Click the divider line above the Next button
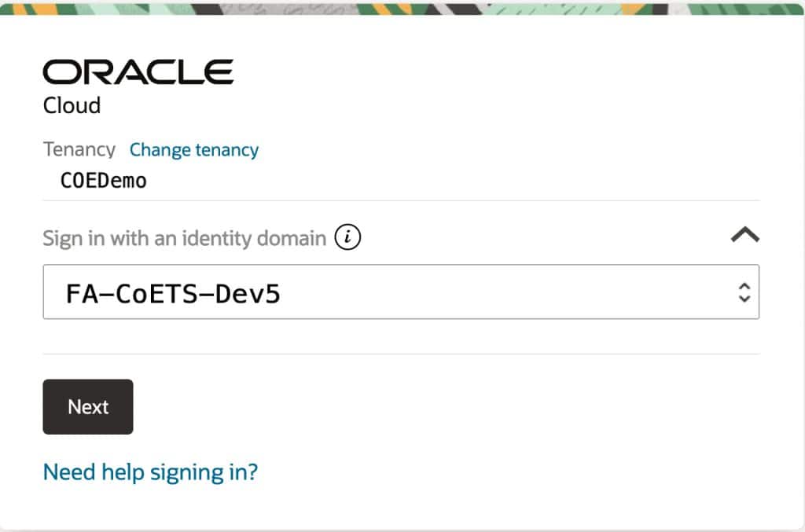This screenshot has width=805, height=532. [400, 354]
